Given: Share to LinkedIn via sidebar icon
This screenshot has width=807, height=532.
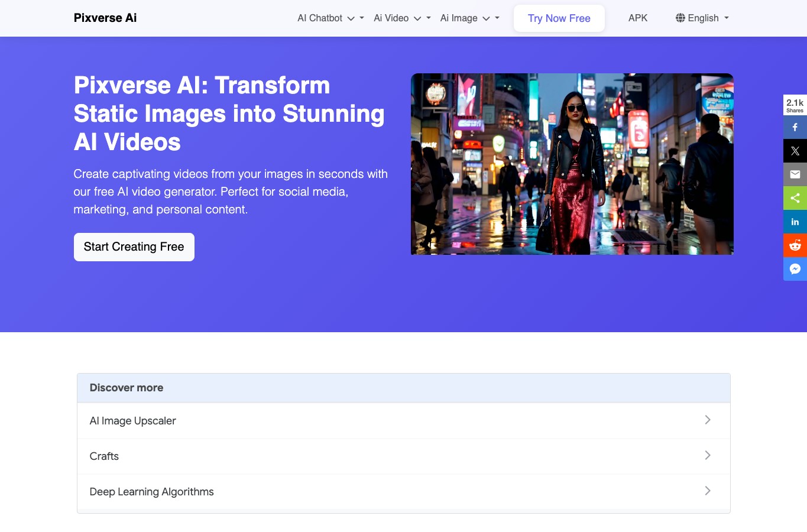Looking at the screenshot, I should pyautogui.click(x=795, y=222).
